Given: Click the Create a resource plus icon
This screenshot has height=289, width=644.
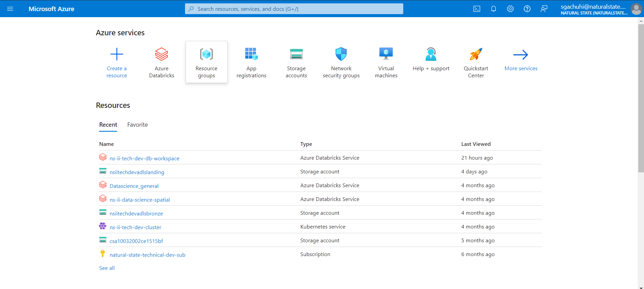Looking at the screenshot, I should (x=117, y=54).
